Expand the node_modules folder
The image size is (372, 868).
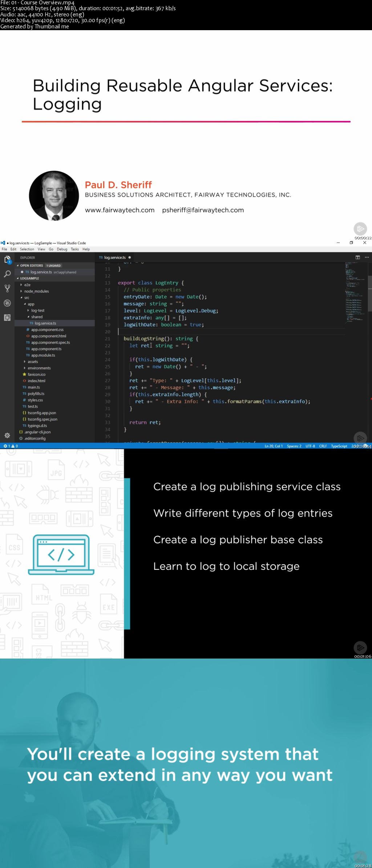click(x=21, y=291)
